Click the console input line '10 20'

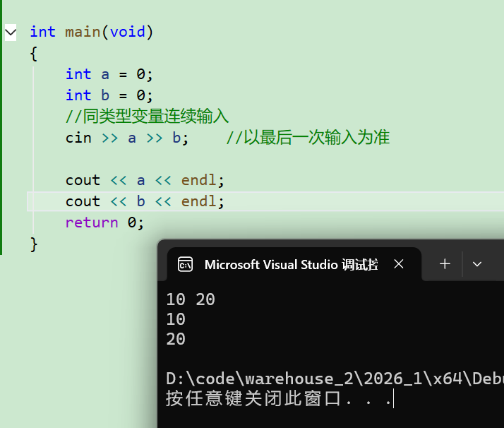[x=191, y=299]
